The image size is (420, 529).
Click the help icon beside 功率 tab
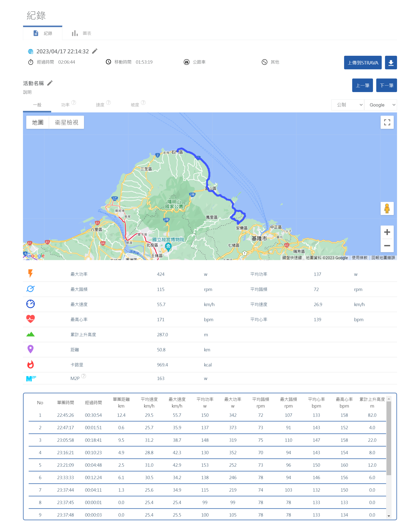pyautogui.click(x=74, y=102)
